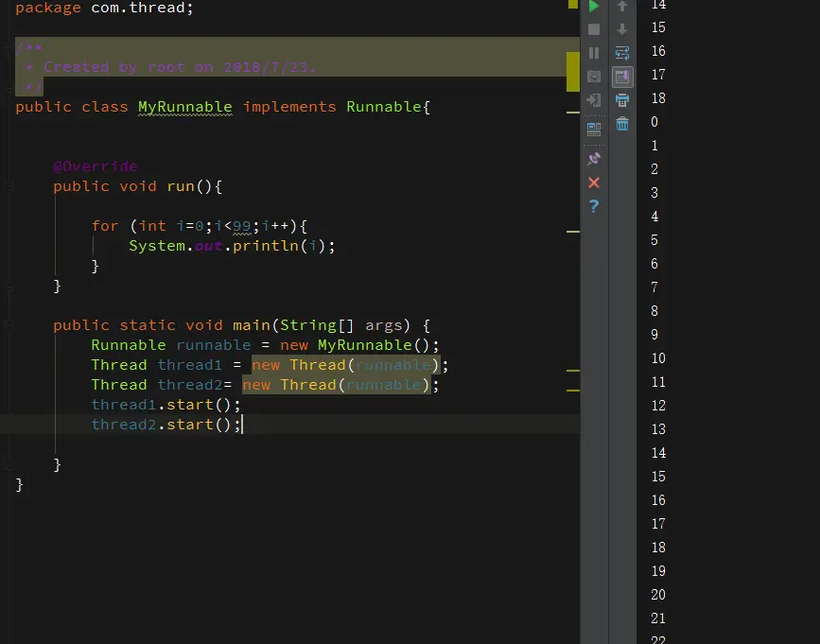
Task: Click the 'runnable' variable after Runnable type
Action: pyautogui.click(x=214, y=345)
